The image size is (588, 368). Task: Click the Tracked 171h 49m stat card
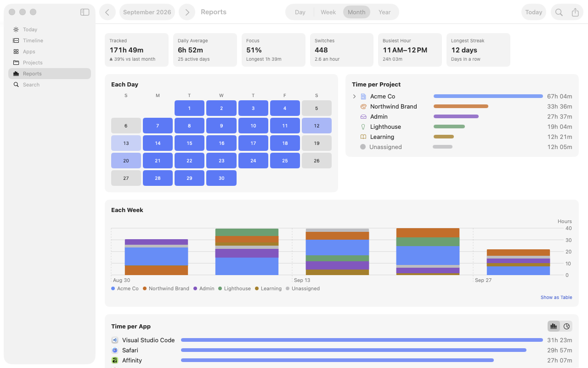(136, 50)
